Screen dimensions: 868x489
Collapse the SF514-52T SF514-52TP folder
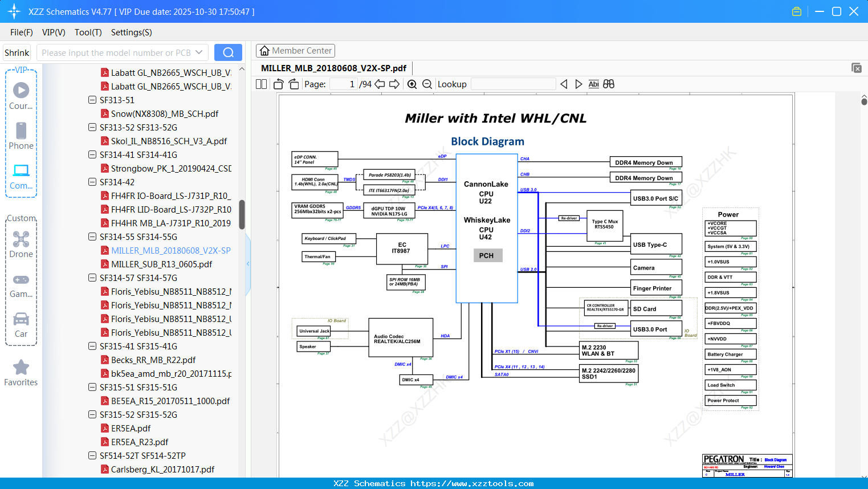click(x=92, y=455)
